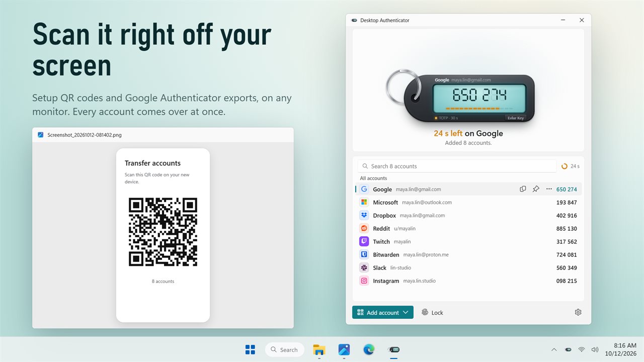Click the Slack code 560 349
This screenshot has width=644, height=362.
[x=567, y=267]
